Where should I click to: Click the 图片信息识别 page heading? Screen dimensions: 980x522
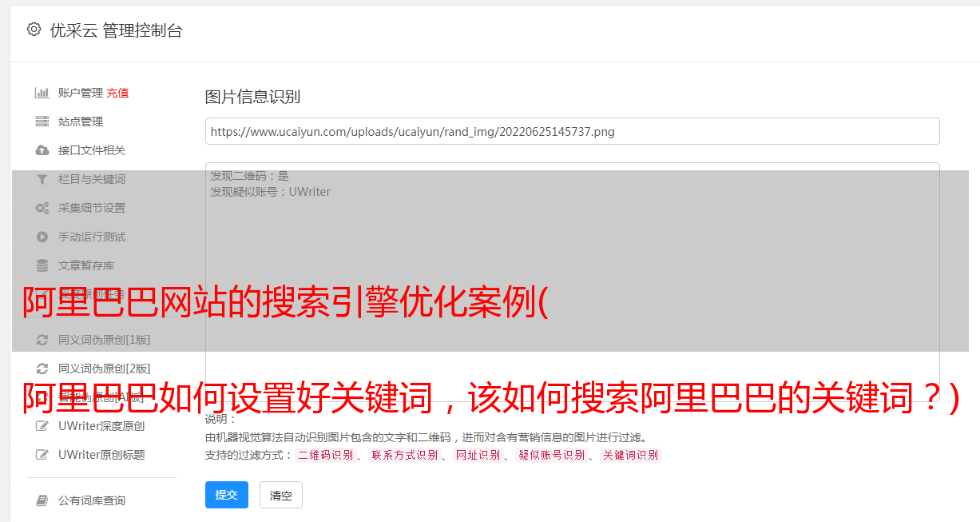[x=252, y=98]
